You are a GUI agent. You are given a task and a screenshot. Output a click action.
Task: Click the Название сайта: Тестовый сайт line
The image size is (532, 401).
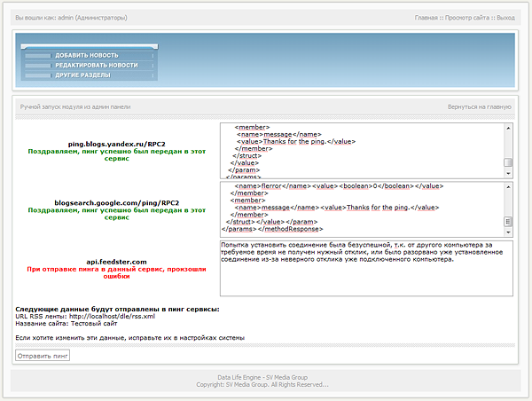click(x=66, y=323)
